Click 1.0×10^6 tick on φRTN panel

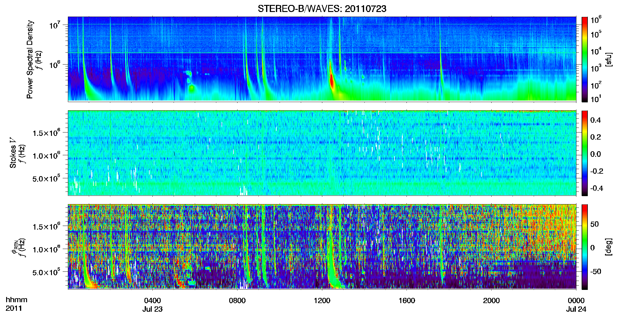pyautogui.click(x=46, y=249)
